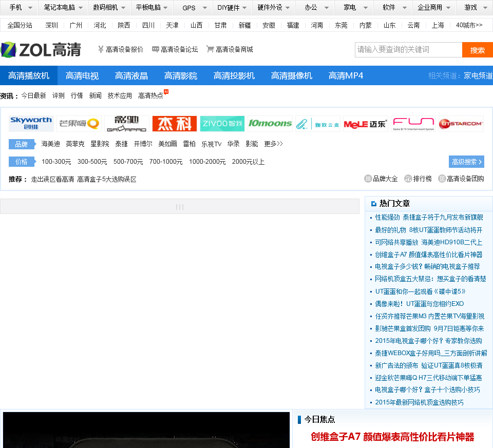The image size is (493, 448).
Task: Open 排行榜 icon link
Action: [418, 179]
